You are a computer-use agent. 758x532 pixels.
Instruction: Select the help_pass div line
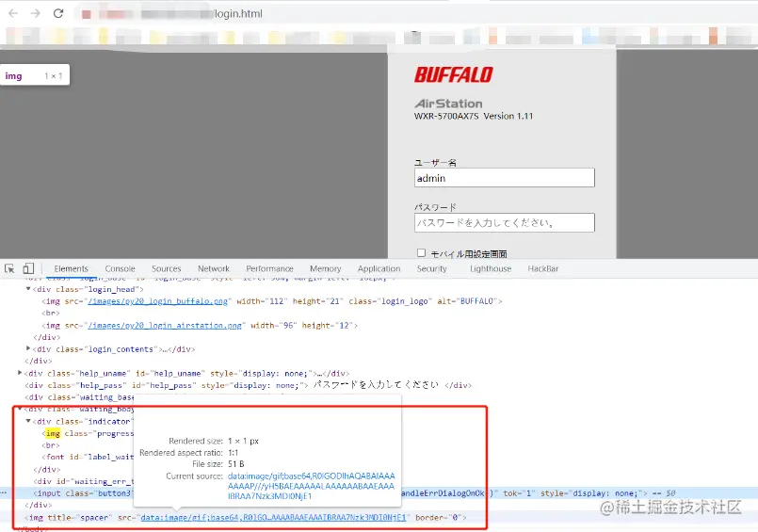point(248,385)
